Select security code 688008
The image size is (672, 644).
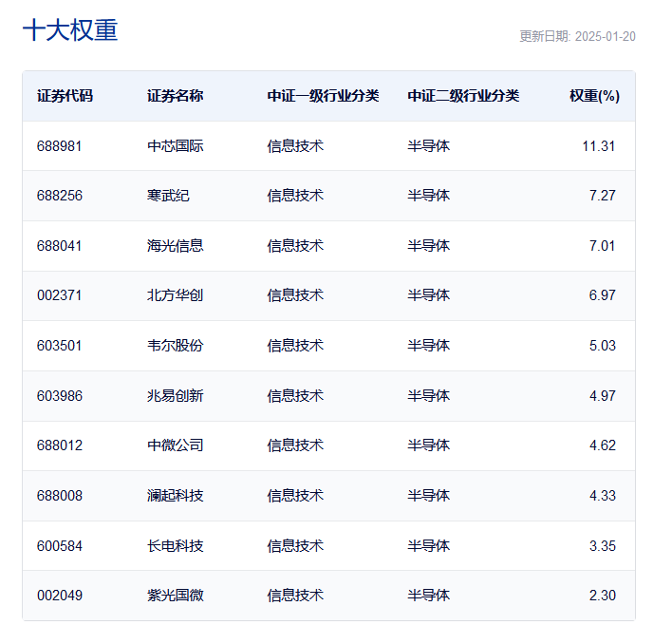(x=59, y=496)
